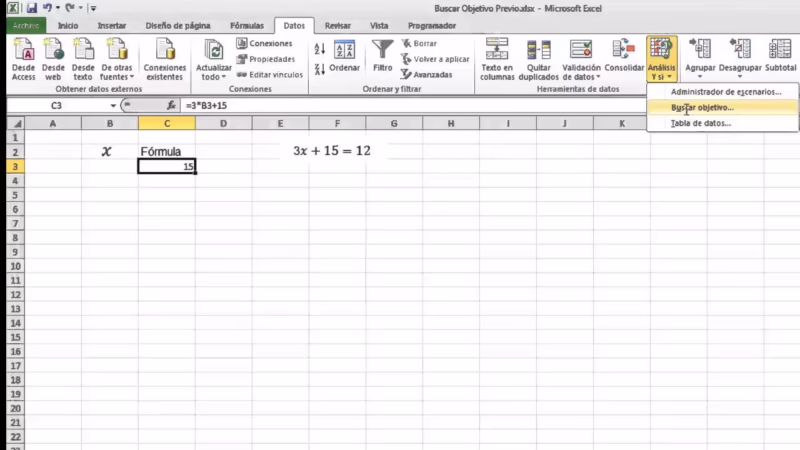
Task: Click the Redo icon
Action: click(70, 8)
